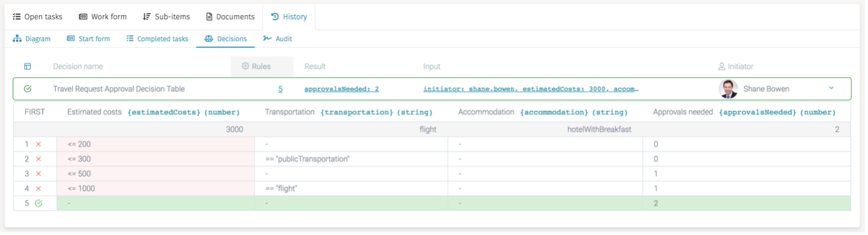Click Shane Bowen's avatar picture
This screenshot has width=868, height=235.
728,89
